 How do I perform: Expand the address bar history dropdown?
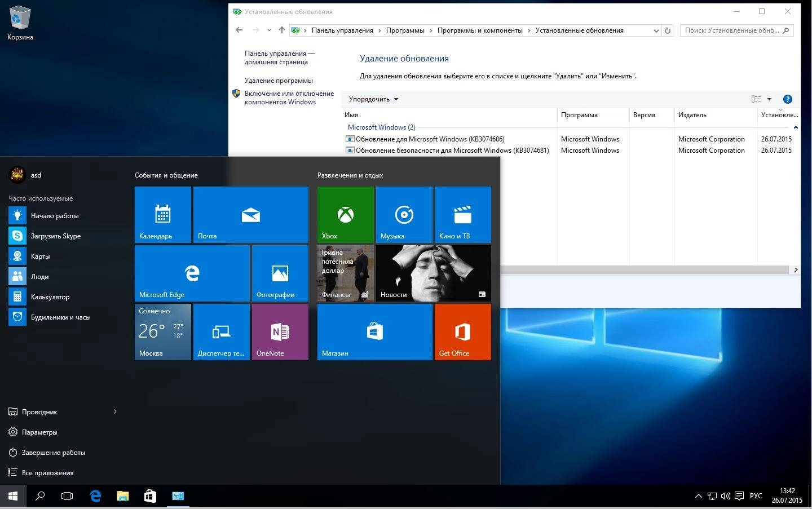656,30
